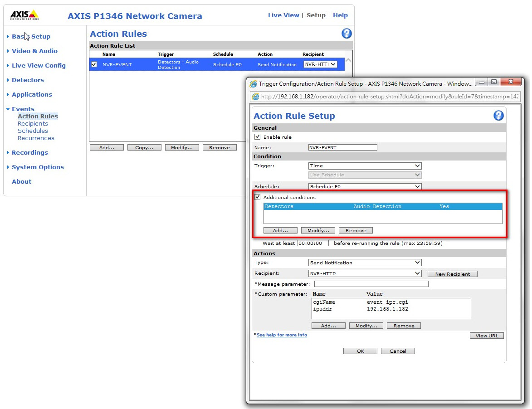Expand the Video & Audio menu section

tap(34, 51)
